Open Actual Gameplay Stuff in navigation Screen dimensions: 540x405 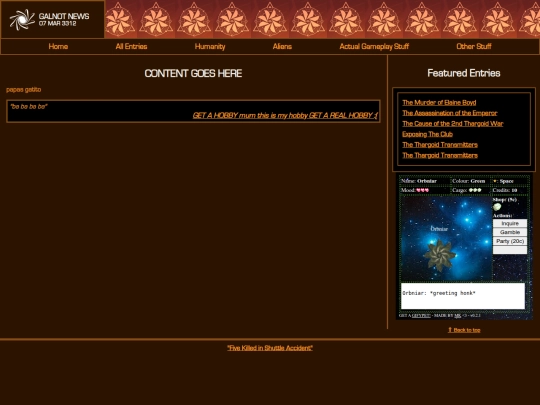(x=374, y=46)
